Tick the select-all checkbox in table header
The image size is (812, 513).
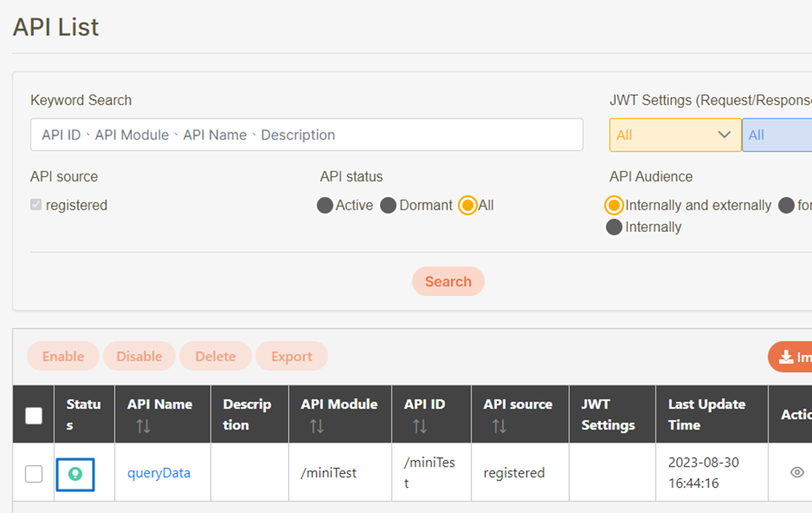tap(34, 415)
